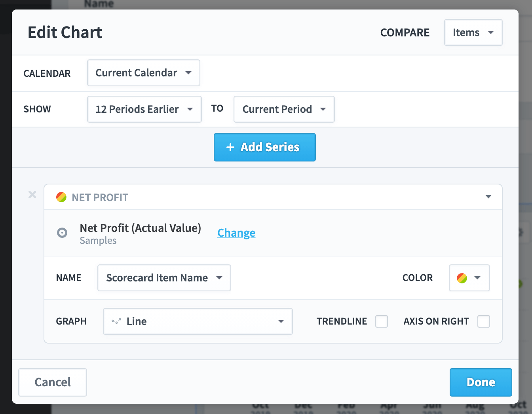Enable the Trendline checkbox
532x414 pixels.
(x=382, y=321)
